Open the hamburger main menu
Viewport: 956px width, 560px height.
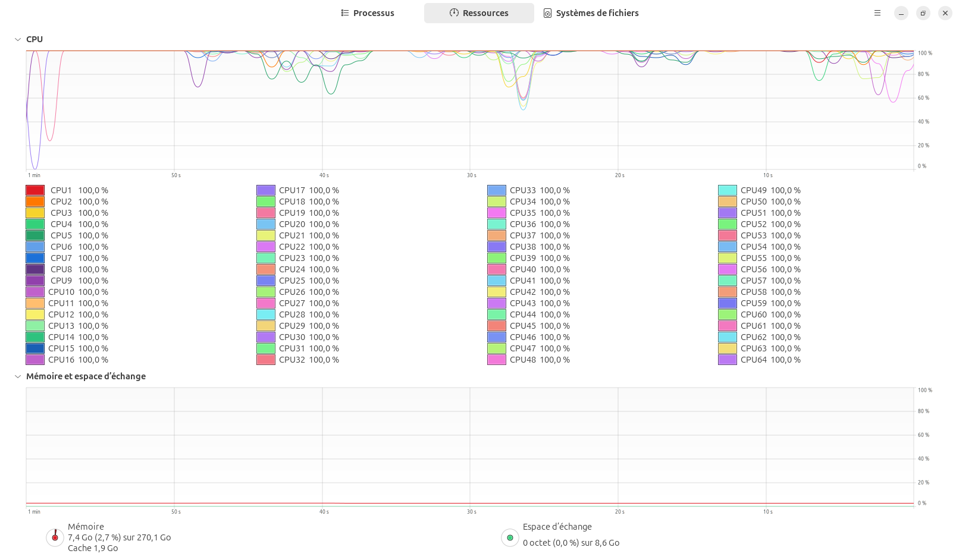(877, 13)
